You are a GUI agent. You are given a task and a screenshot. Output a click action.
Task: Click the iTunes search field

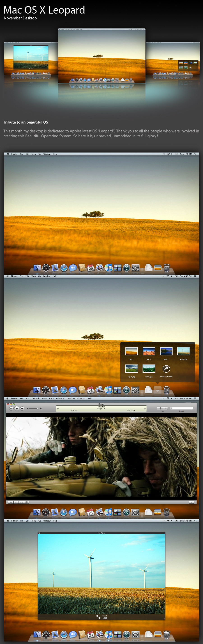181,408
